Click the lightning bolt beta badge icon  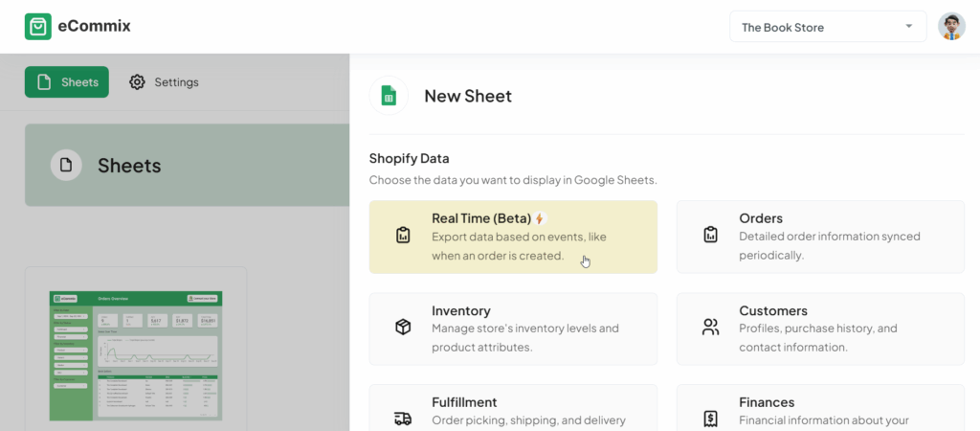tap(540, 218)
